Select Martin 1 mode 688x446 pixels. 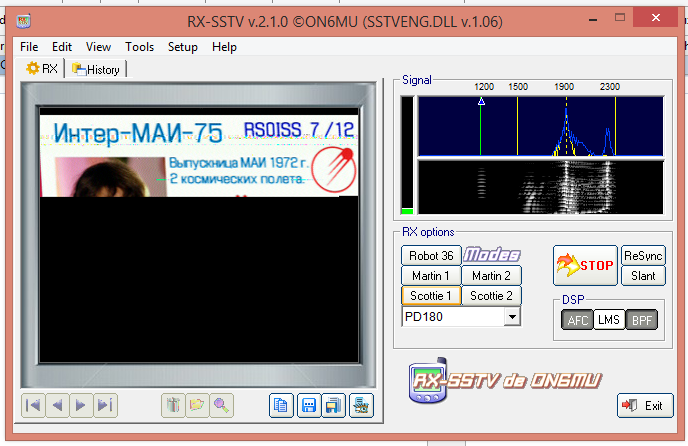pos(431,276)
